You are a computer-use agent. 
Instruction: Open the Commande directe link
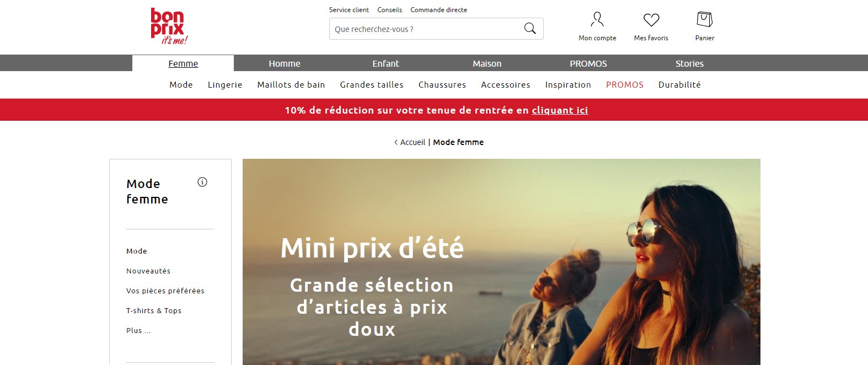click(438, 10)
